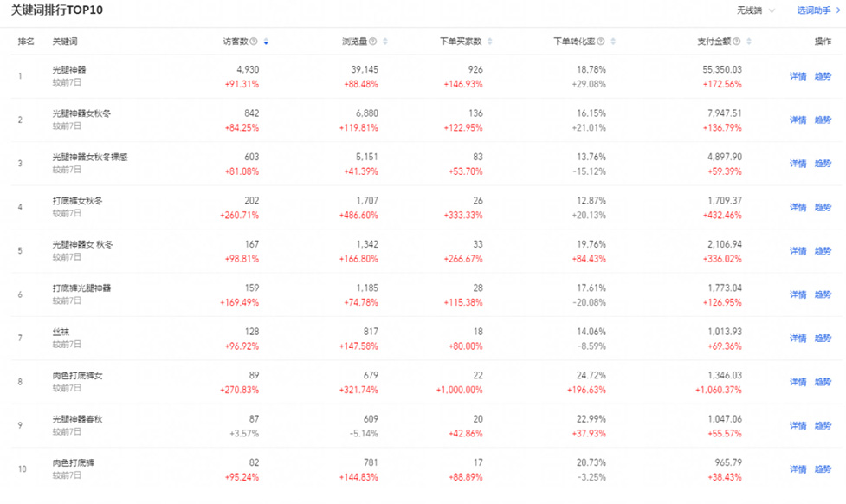Viewport: 846px width, 504px height.
Task: Click the keyword 打底裤光腿神器 row text
Action: 81,288
